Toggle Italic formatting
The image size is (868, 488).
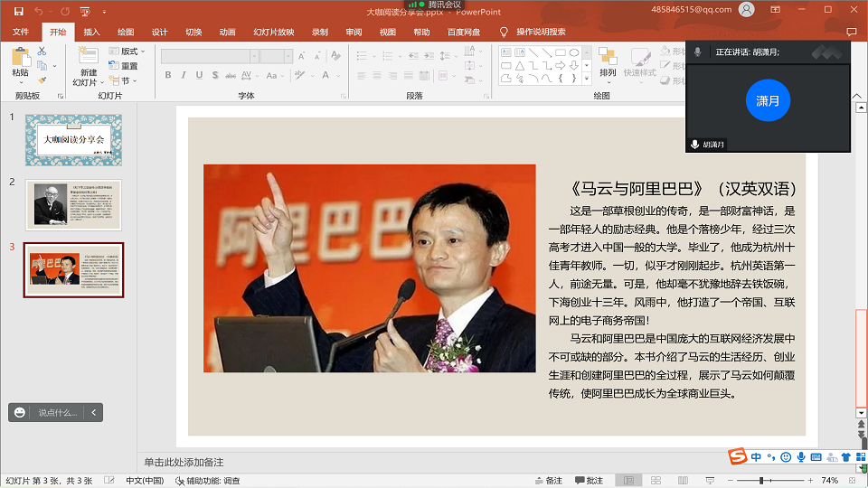tap(184, 75)
